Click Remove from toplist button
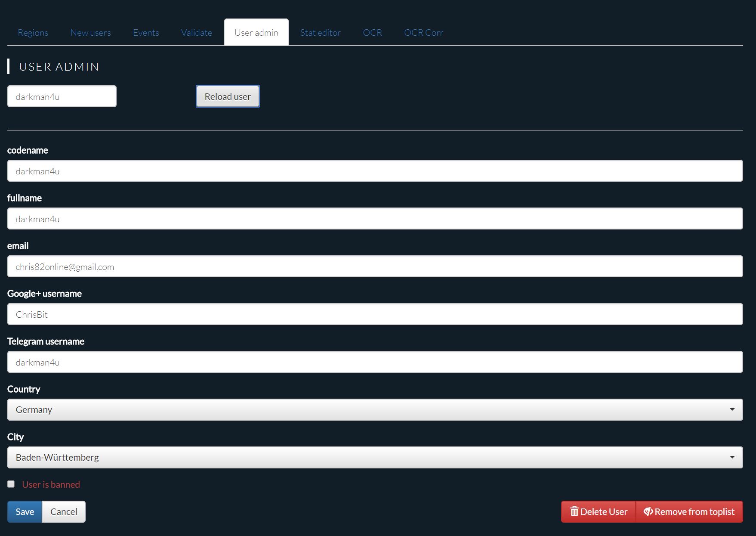The width and height of the screenshot is (756, 536). tap(689, 511)
